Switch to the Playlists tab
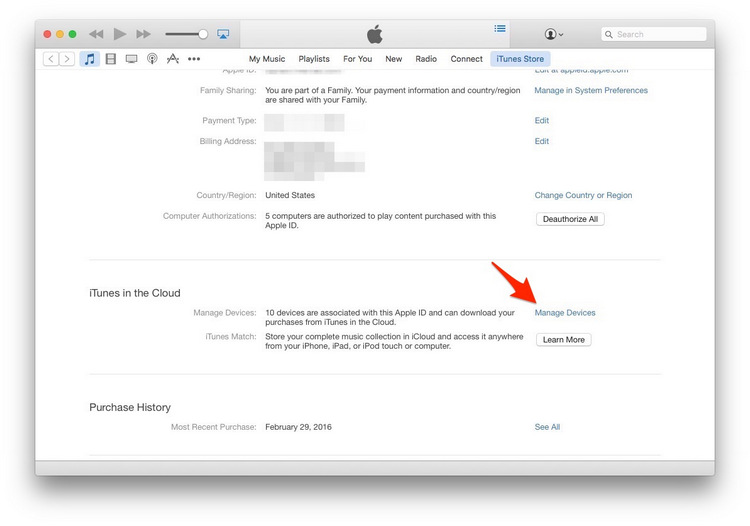 click(x=314, y=59)
